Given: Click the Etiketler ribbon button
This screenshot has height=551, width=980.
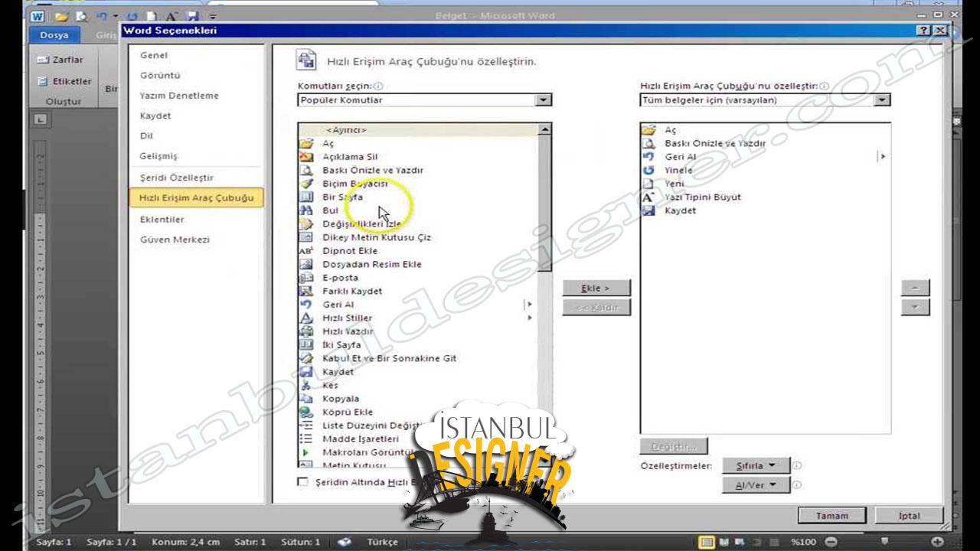Looking at the screenshot, I should 64,81.
